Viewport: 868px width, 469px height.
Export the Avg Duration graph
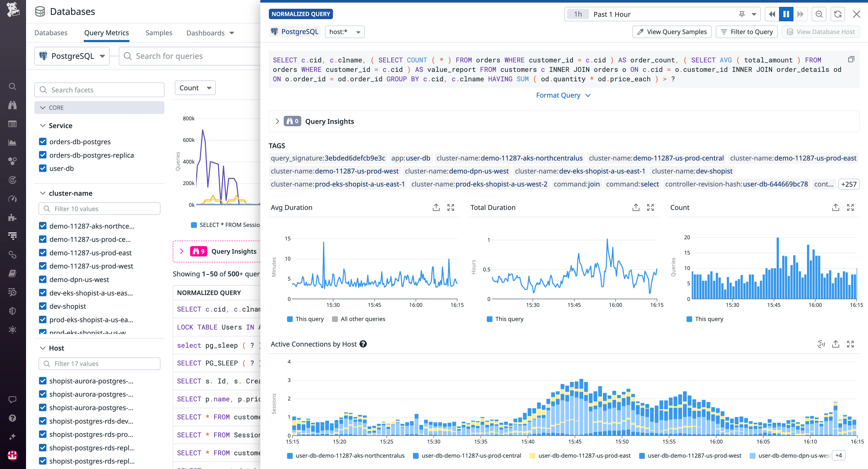[436, 207]
